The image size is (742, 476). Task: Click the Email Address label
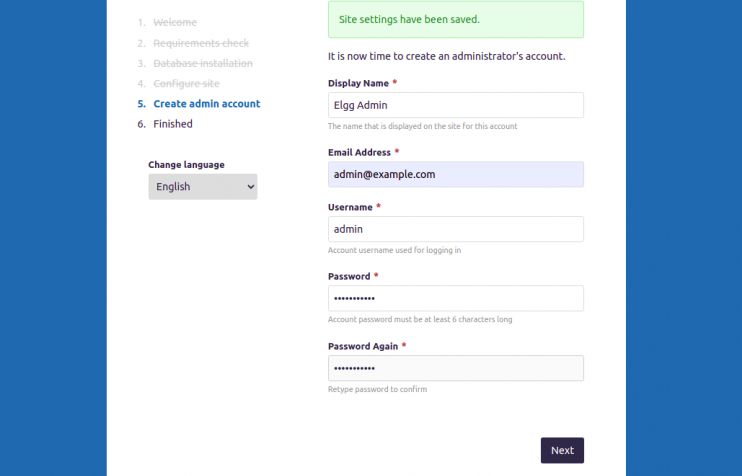(359, 152)
